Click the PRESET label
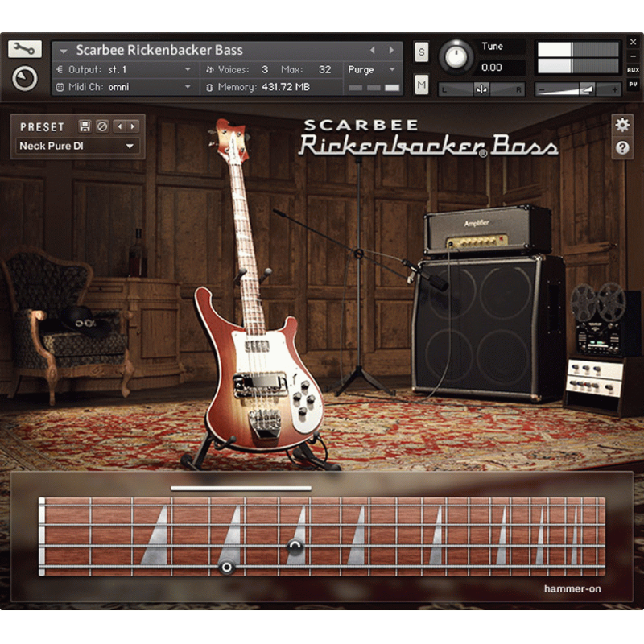The image size is (644, 644). (42, 127)
